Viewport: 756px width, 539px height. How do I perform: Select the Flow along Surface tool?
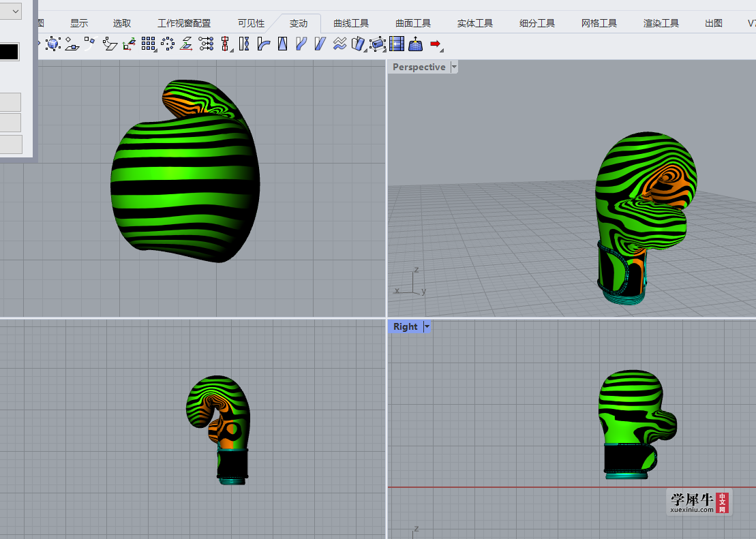click(x=359, y=44)
